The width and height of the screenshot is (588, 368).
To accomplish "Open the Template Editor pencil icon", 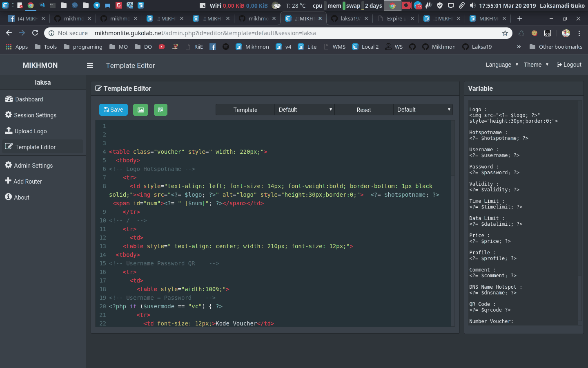I will [8, 147].
